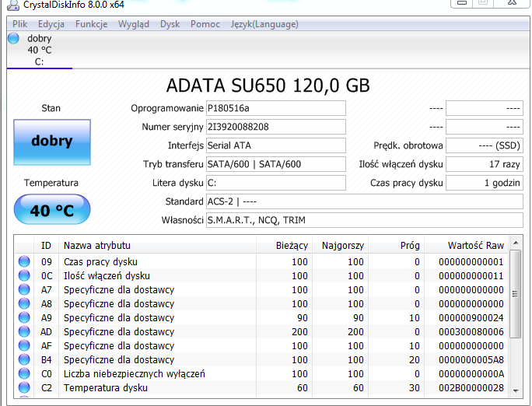The image size is (532, 406).
Task: Click the status orb in the AD attribute row
Action: click(x=24, y=332)
